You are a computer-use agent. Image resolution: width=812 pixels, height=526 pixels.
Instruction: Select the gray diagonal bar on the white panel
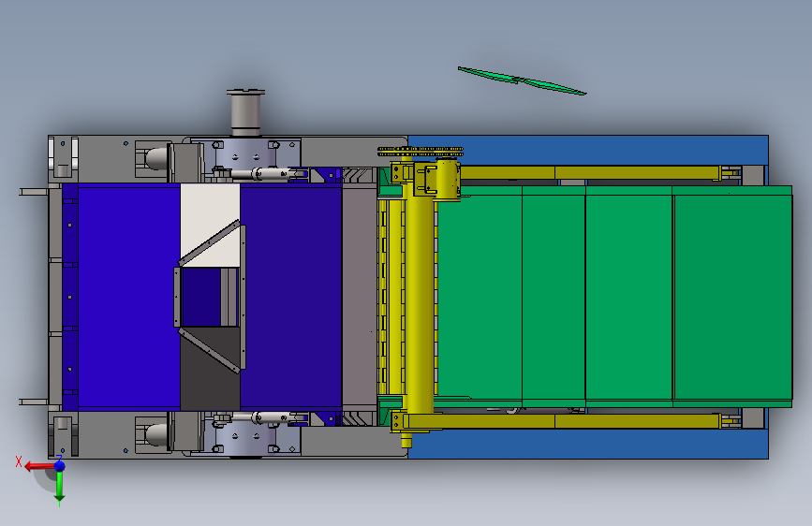[x=209, y=242]
